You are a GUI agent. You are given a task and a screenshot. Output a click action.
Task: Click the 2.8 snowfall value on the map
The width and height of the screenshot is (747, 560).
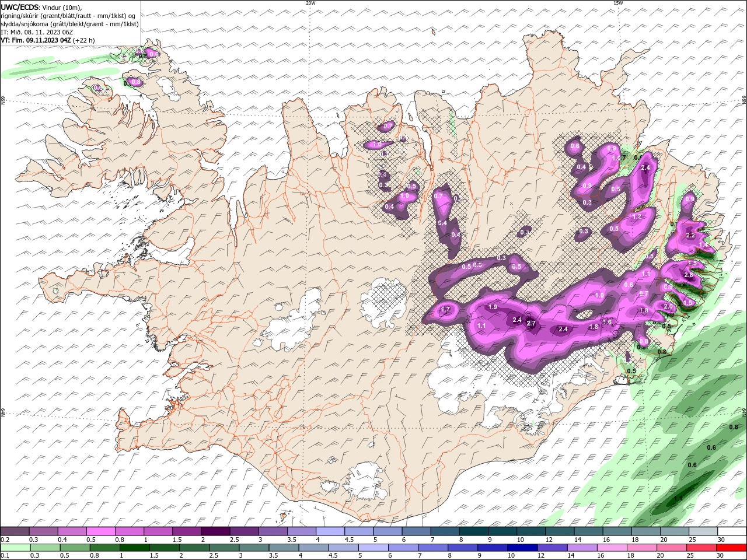[688, 275]
